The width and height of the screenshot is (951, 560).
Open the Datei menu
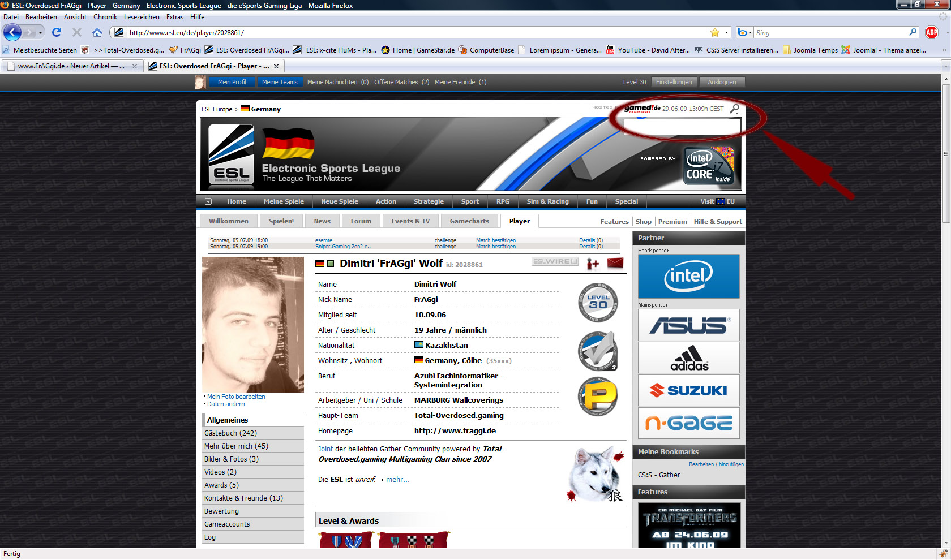[x=11, y=17]
